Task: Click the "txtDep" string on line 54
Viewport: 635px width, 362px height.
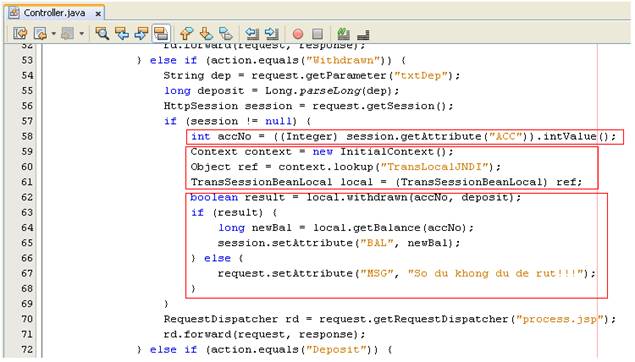Action: coord(420,76)
